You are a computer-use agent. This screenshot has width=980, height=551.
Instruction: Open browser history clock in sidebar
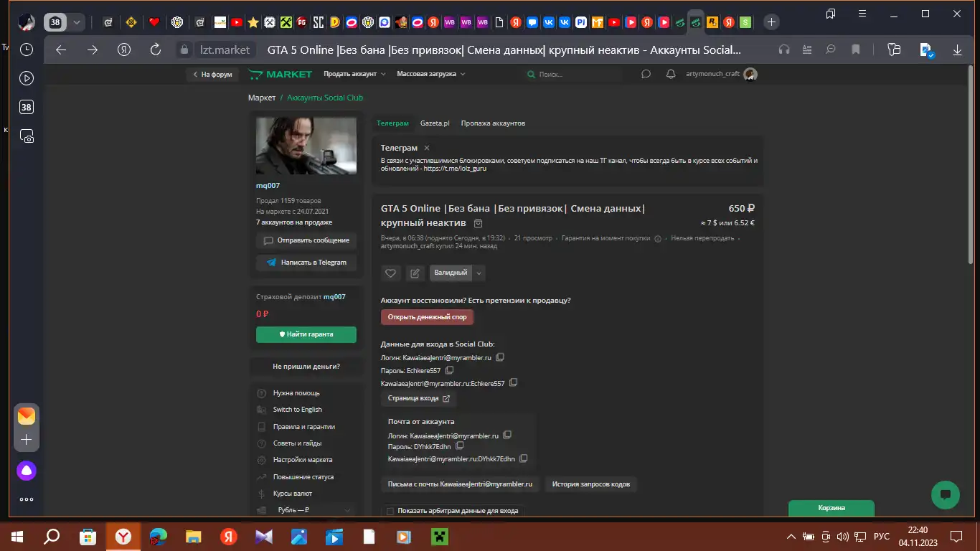tap(27, 50)
